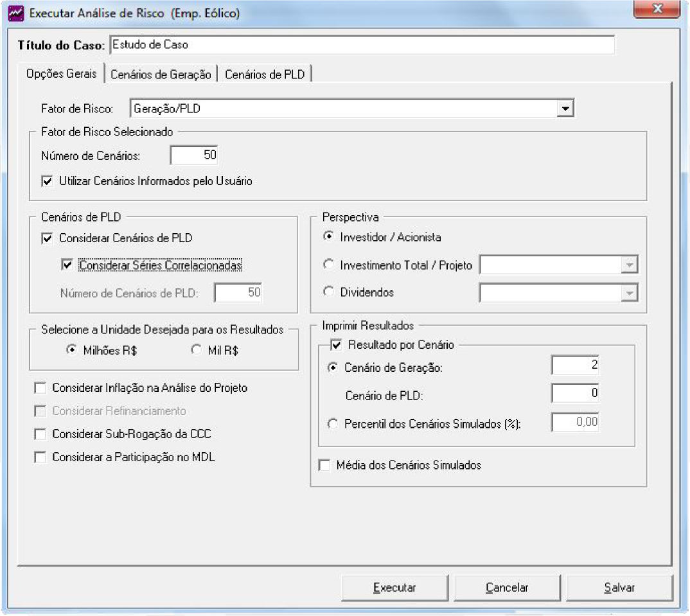Select the Mil R$ unit option

196,351
